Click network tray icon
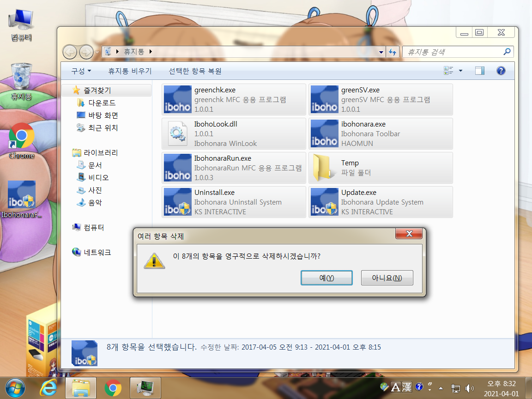The width and height of the screenshot is (532, 399). (x=455, y=388)
